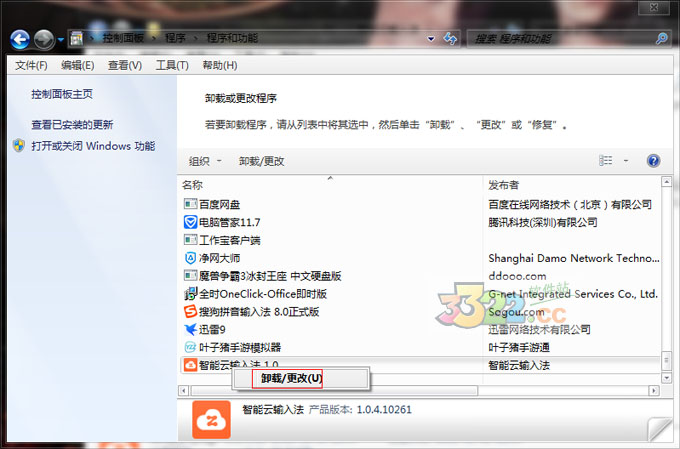Close the window with the X button
This screenshot has width=680, height=449.
coord(654,7)
